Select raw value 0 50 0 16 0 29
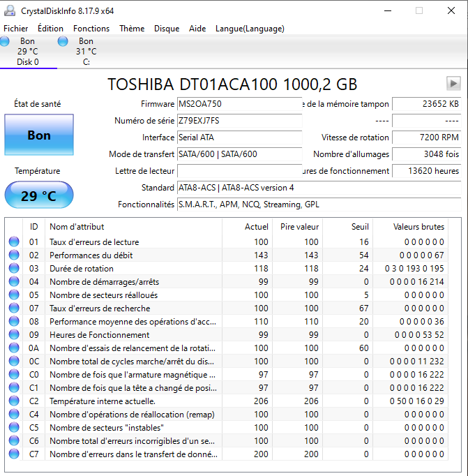The image size is (468, 476). coord(417,401)
